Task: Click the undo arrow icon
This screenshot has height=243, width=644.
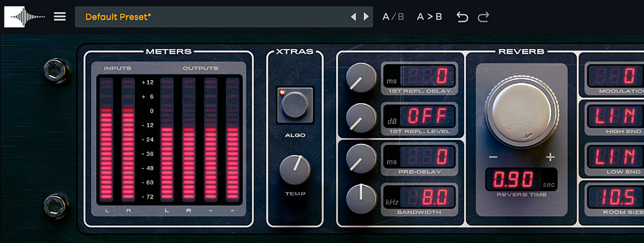Action: point(463,17)
